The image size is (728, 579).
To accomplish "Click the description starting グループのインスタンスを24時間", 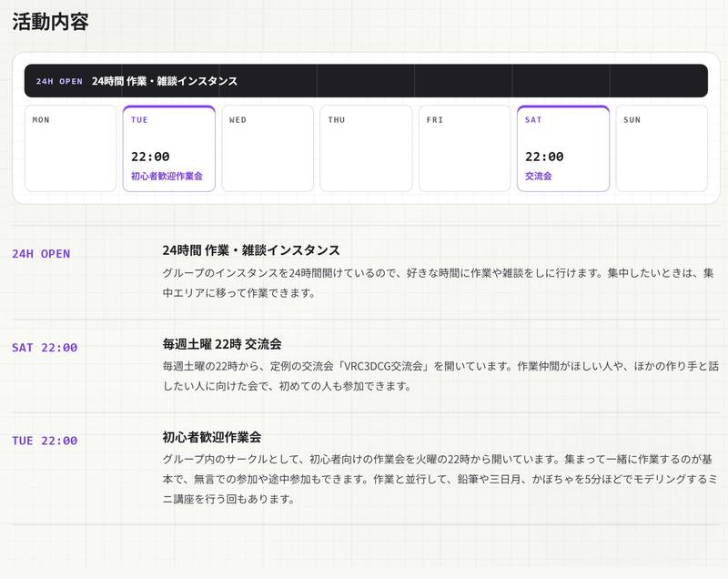I will (438, 283).
